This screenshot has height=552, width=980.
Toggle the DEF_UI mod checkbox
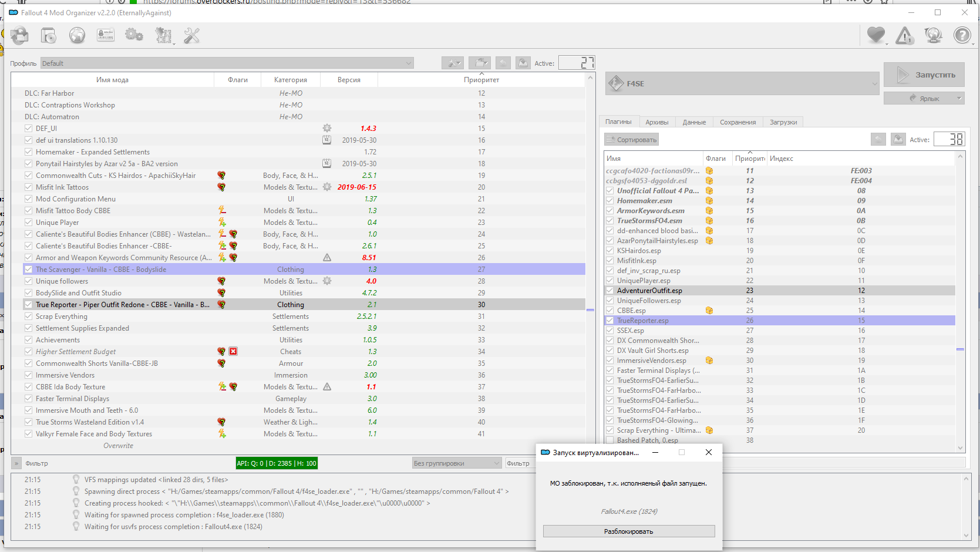click(x=28, y=129)
